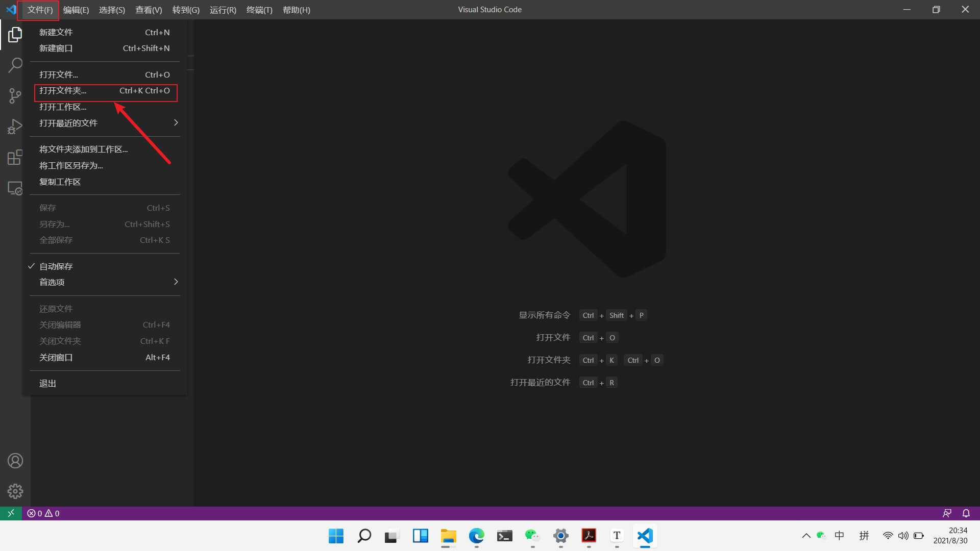Show hidden system tray icons chevron
This screenshot has width=980, height=551.
[x=806, y=536]
